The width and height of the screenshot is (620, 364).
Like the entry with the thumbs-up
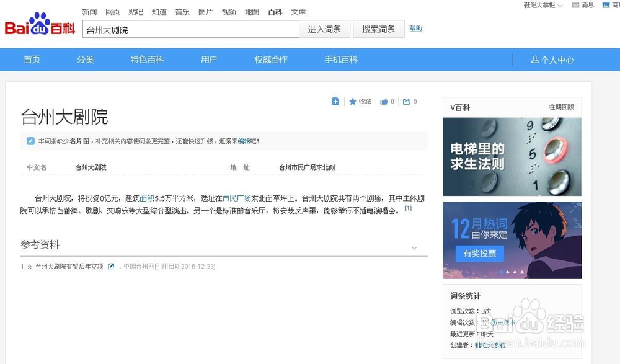(x=384, y=101)
